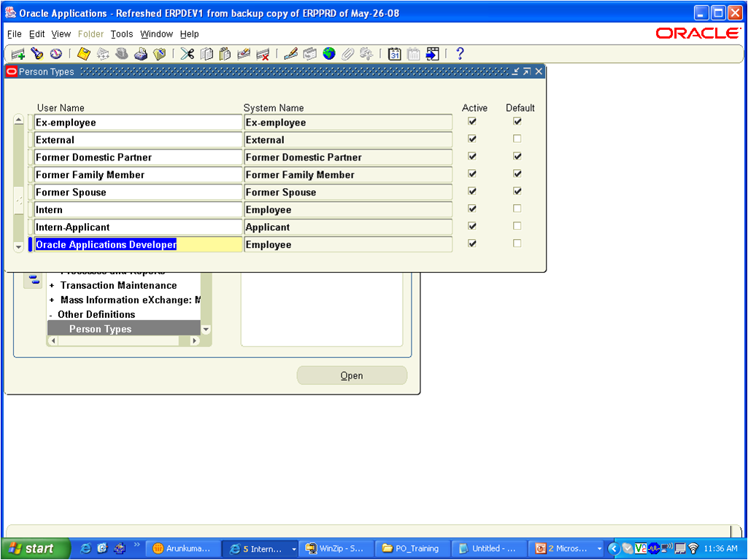Click the Print toolbar icon
Screen dimensions: 748x560
point(141,53)
